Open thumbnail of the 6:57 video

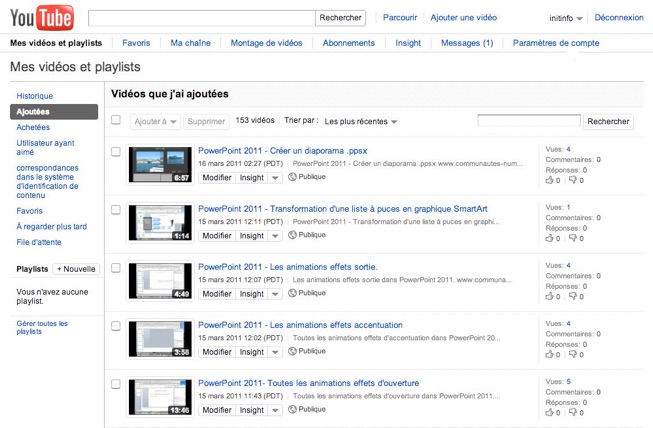(160, 164)
